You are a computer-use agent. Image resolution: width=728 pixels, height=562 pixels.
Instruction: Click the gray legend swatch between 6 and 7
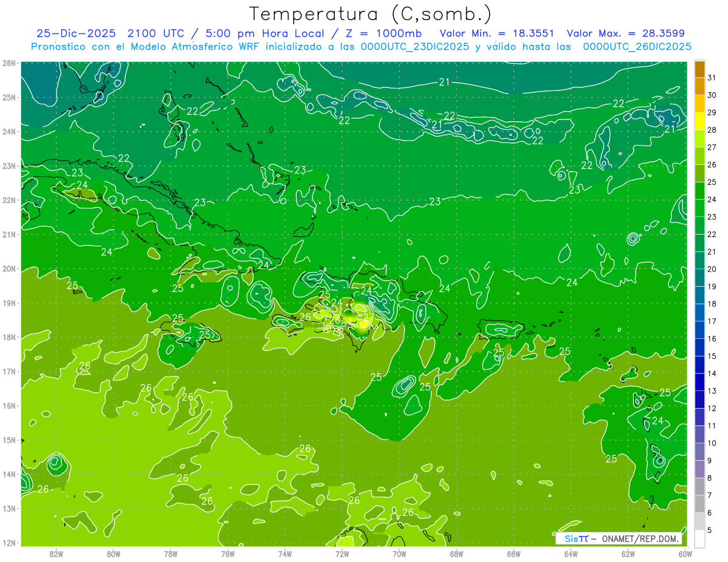(x=699, y=504)
